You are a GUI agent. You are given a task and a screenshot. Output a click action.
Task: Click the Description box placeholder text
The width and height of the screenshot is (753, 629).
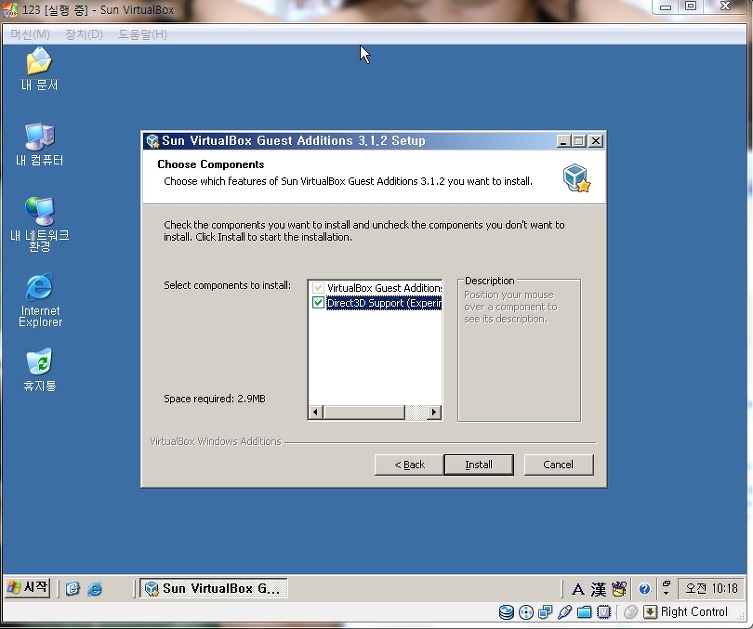click(x=510, y=307)
